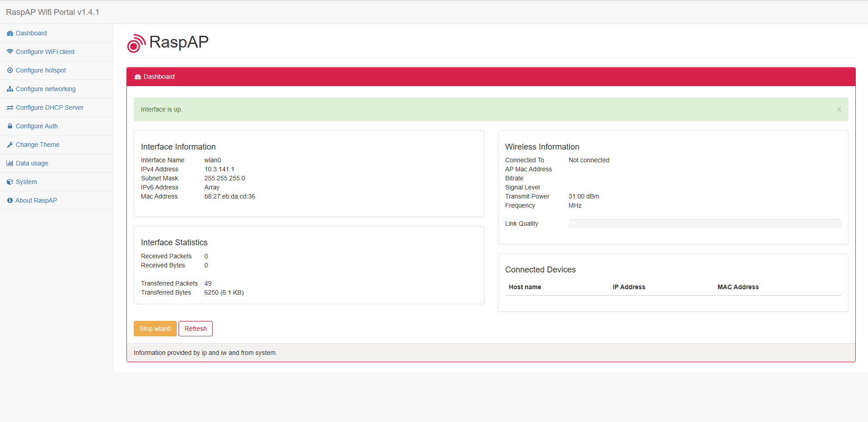Click the Wireless Information heading
The width and height of the screenshot is (868, 422).
tap(542, 147)
